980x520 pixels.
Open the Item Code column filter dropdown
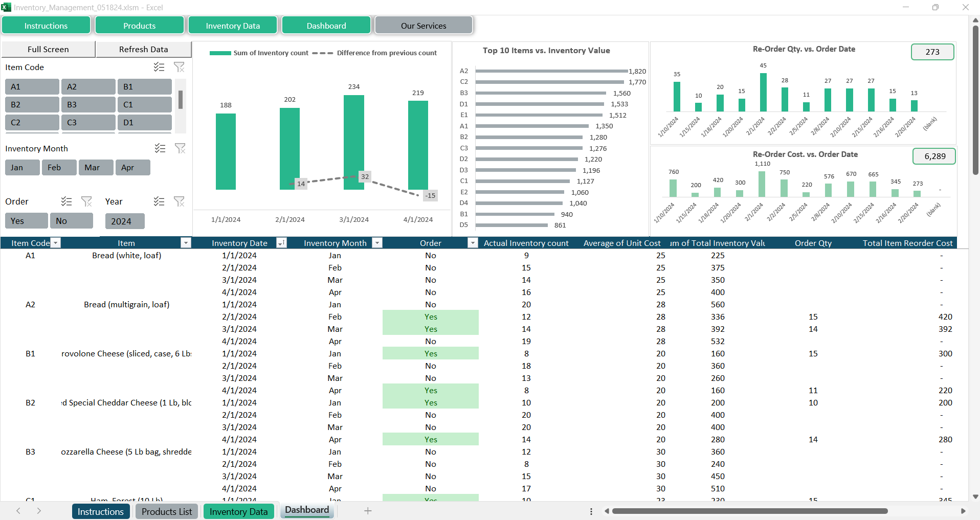pos(56,243)
